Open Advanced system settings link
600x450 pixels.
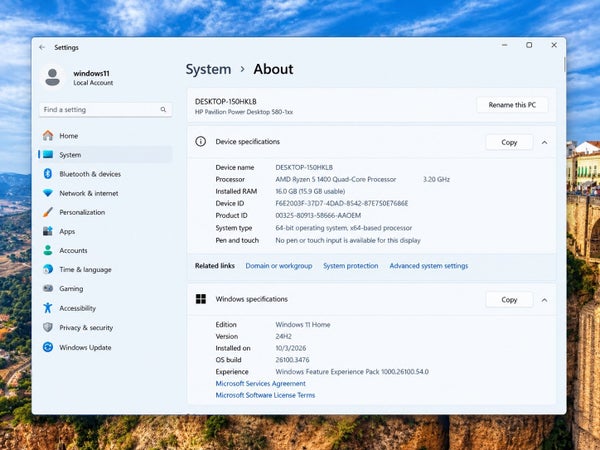[429, 266]
